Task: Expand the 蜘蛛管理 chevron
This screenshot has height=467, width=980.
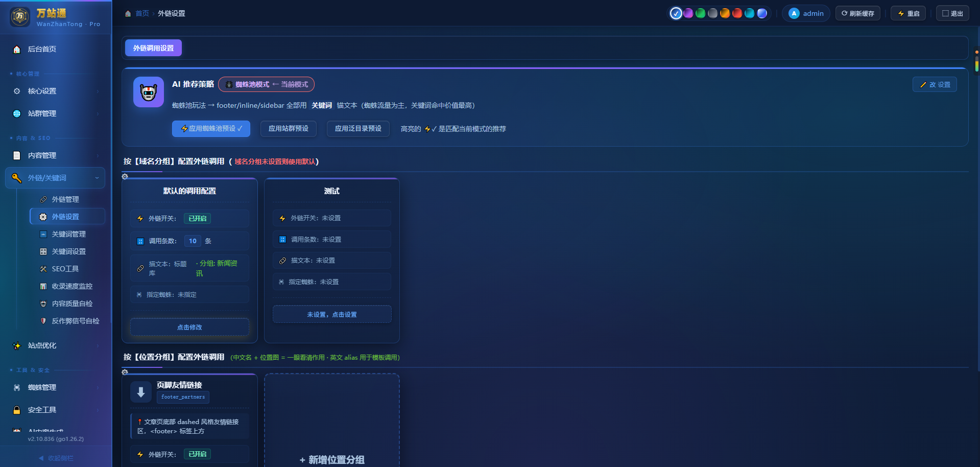Action: pos(98,387)
